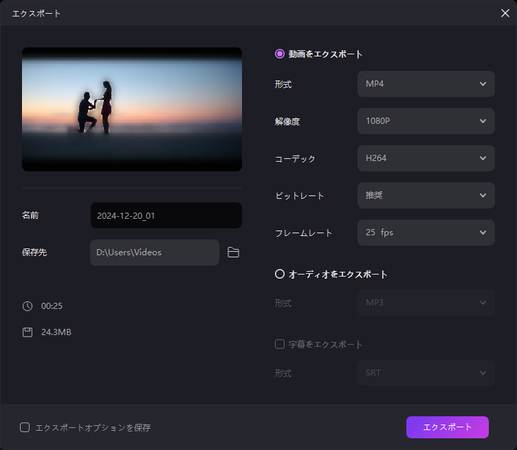Open the 解像度 1080P dropdown
The image size is (517, 450).
click(x=426, y=121)
